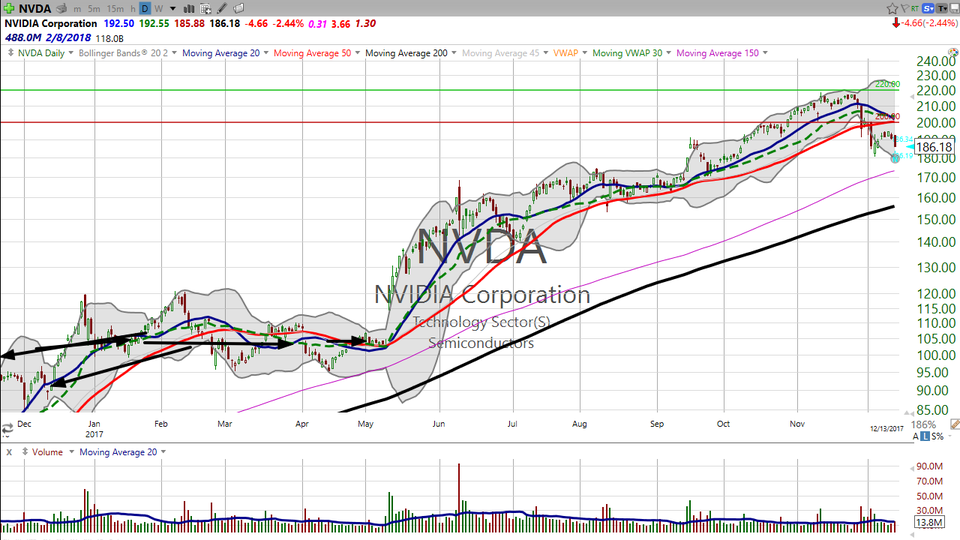Select percent 'S%' scale mode
The image size is (960, 540).
(937, 437)
